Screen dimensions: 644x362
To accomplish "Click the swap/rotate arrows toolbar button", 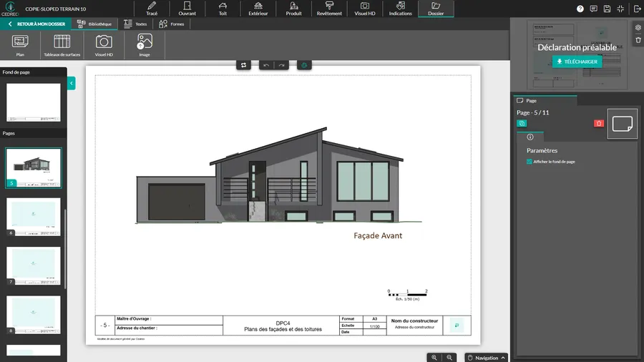I will click(243, 65).
